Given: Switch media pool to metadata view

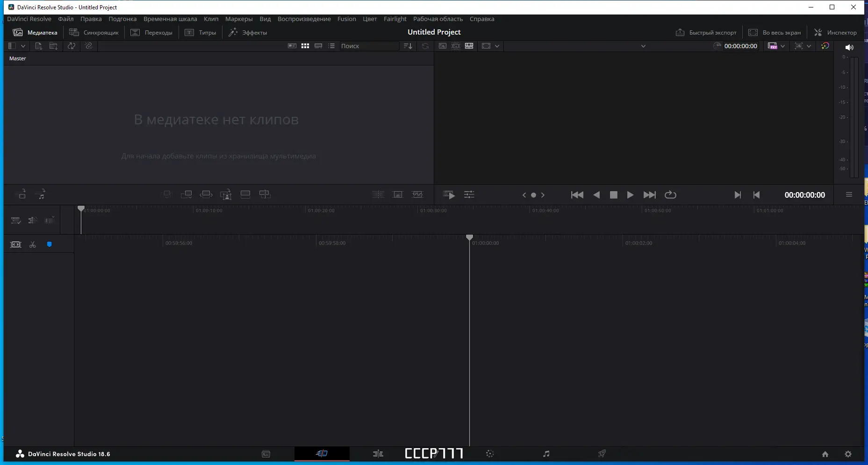Looking at the screenshot, I should pos(292,46).
